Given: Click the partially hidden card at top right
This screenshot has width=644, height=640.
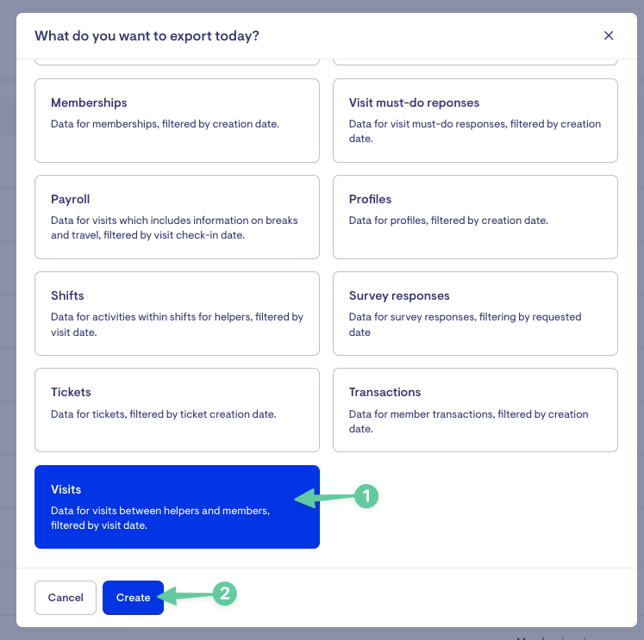Looking at the screenshot, I should pyautogui.click(x=475, y=62).
